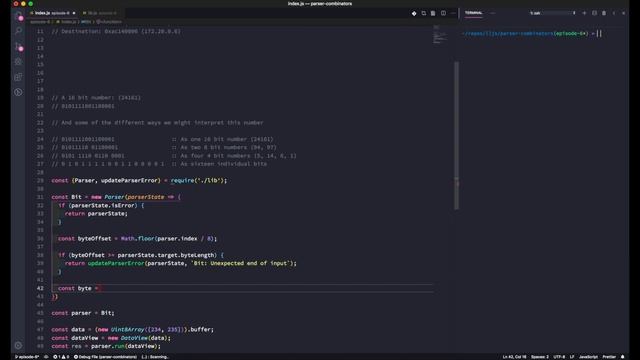The height and width of the screenshot is (360, 640).
Task: Click the Destination comment on line 11
Action: [116, 31]
